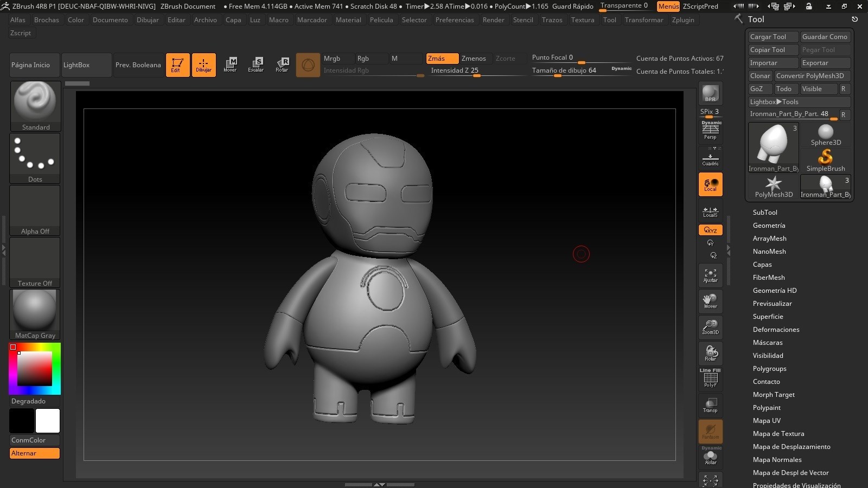Viewport: 868px width, 488px height.
Task: Choose the Escalar scale icon
Action: pos(256,65)
